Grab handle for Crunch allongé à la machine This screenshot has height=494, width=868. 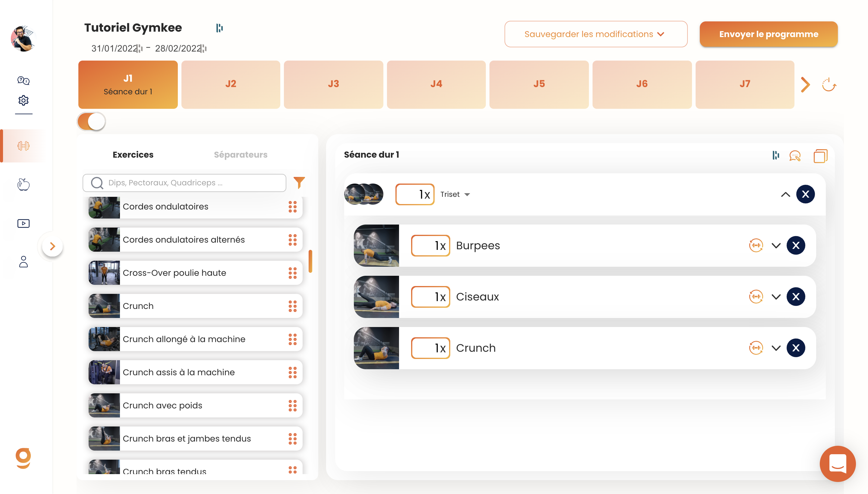point(292,339)
